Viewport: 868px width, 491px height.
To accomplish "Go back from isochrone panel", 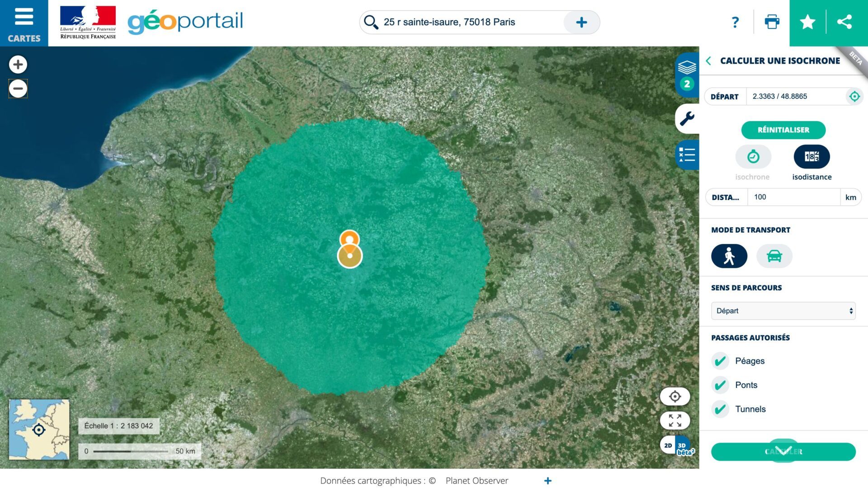I will pyautogui.click(x=709, y=61).
